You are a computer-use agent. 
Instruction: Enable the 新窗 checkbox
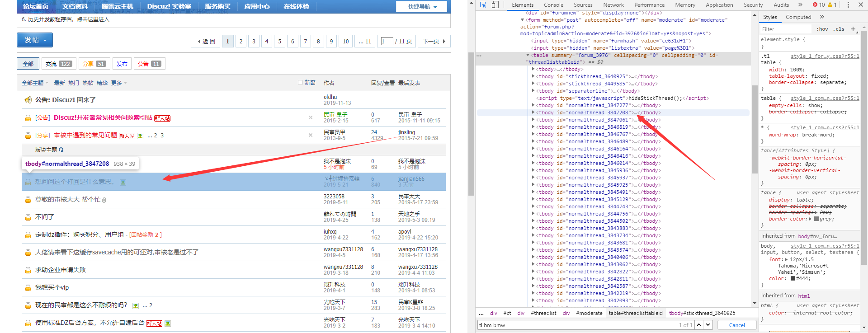point(300,82)
